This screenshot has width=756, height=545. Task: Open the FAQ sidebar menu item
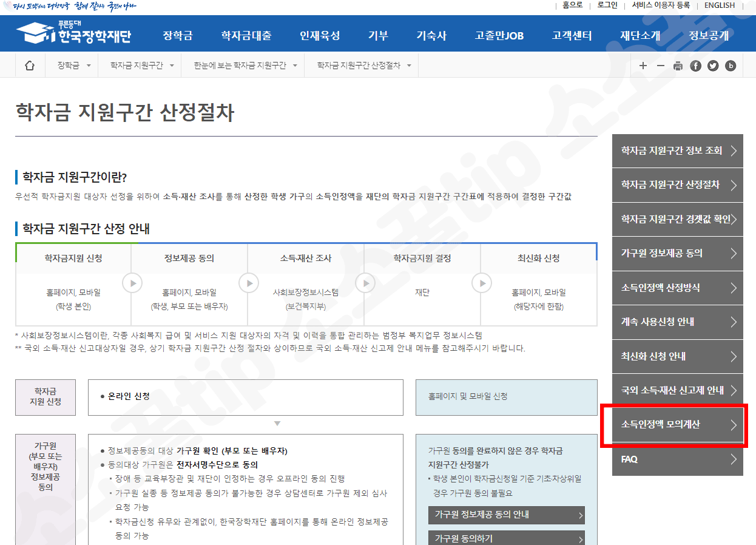(678, 459)
